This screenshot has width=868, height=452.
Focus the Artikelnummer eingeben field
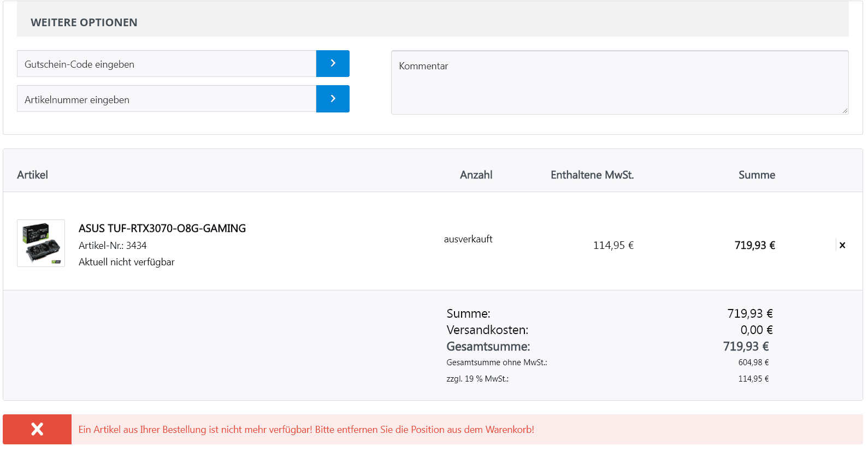[167, 99]
